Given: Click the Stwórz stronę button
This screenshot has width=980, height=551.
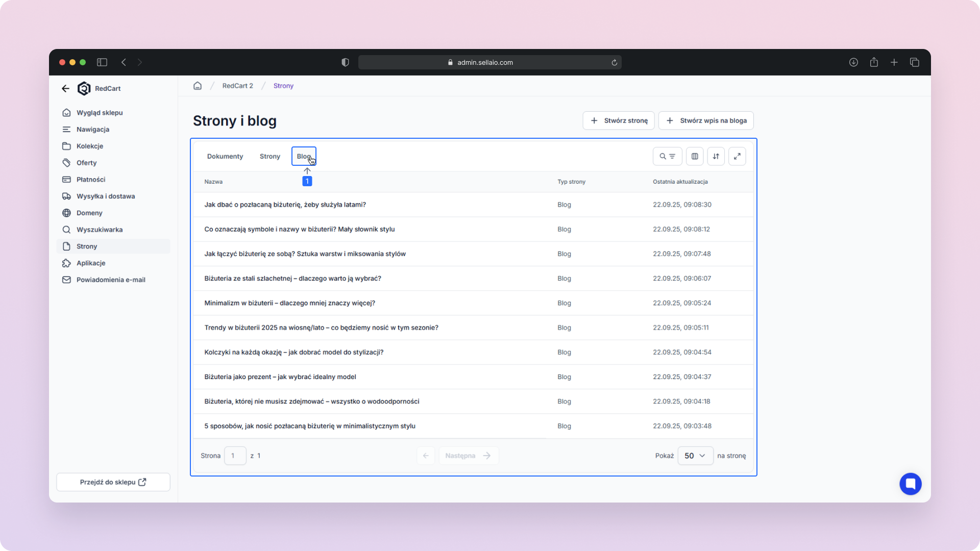Looking at the screenshot, I should click(x=619, y=120).
